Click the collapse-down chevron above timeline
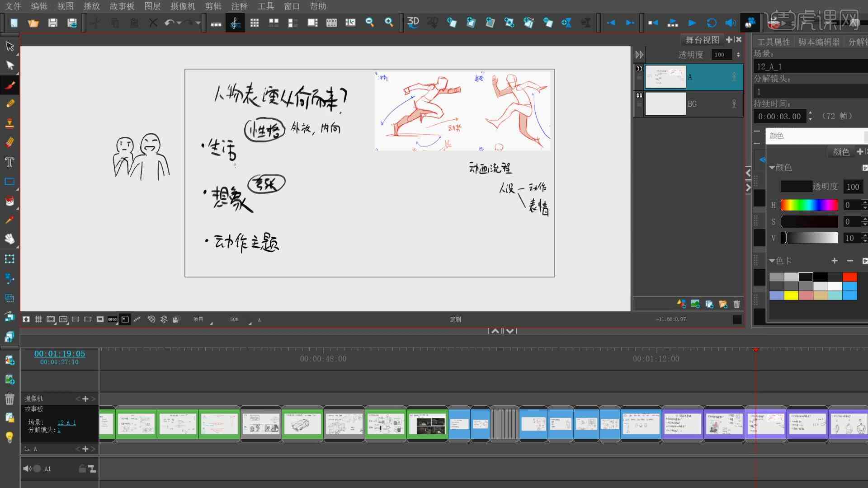Viewport: 868px width, 488px height. click(510, 331)
